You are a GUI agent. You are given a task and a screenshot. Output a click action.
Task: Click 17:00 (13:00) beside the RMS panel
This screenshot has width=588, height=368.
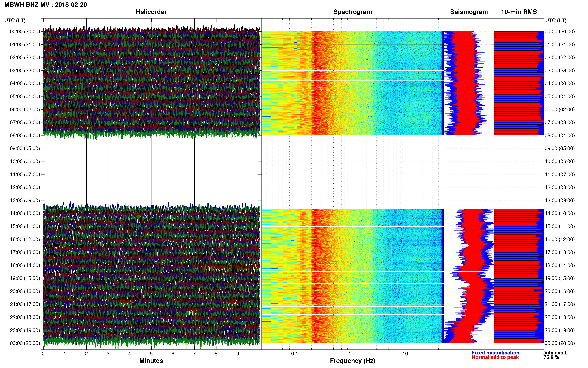(560, 252)
